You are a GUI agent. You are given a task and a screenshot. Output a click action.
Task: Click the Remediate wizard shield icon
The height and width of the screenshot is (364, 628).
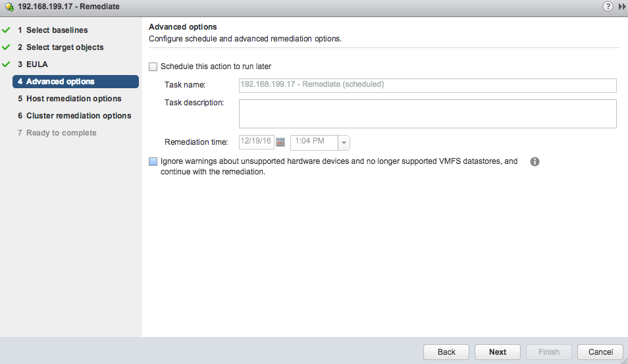[x=9, y=7]
